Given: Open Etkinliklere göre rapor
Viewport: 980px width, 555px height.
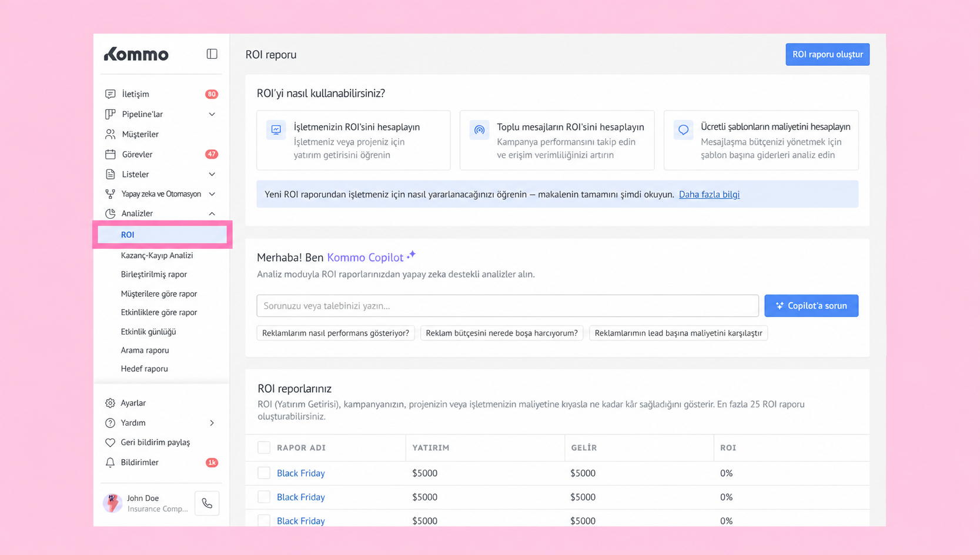Looking at the screenshot, I should coord(159,312).
